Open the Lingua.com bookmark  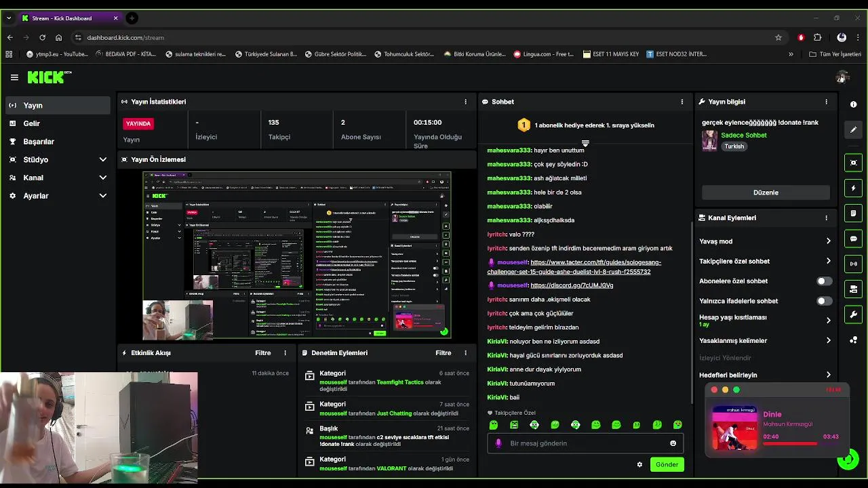[x=544, y=54]
